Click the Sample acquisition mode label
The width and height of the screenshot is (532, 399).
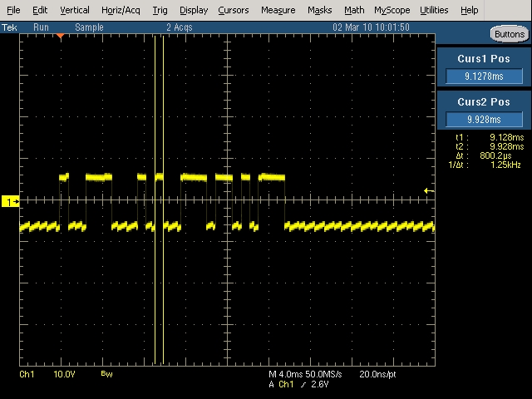(x=89, y=27)
